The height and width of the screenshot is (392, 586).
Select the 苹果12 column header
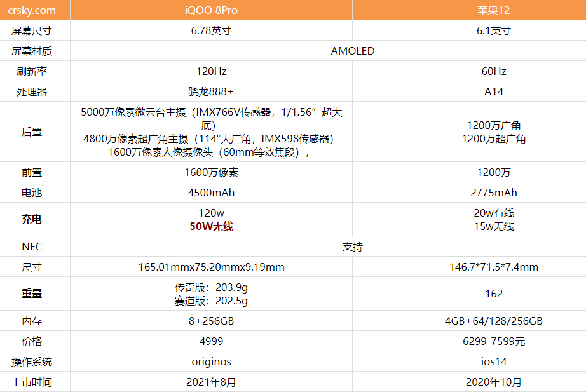click(x=493, y=10)
